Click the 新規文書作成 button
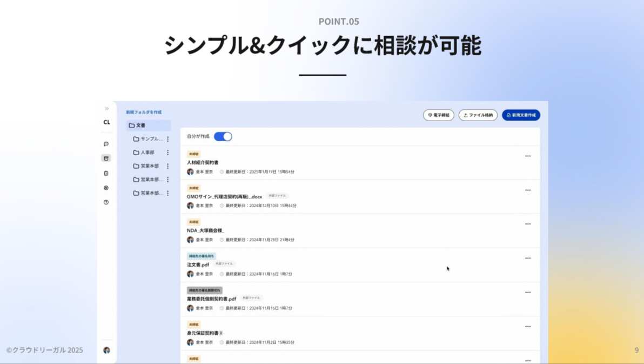This screenshot has width=644, height=364. pyautogui.click(x=520, y=115)
